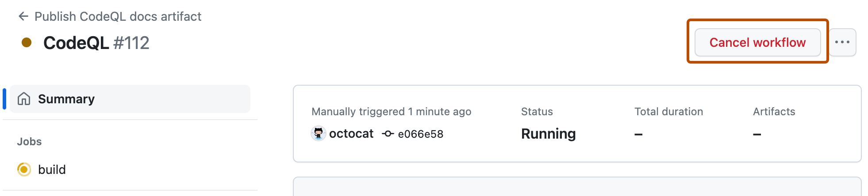Click the home icon in Summary
868x196 pixels.
24,99
